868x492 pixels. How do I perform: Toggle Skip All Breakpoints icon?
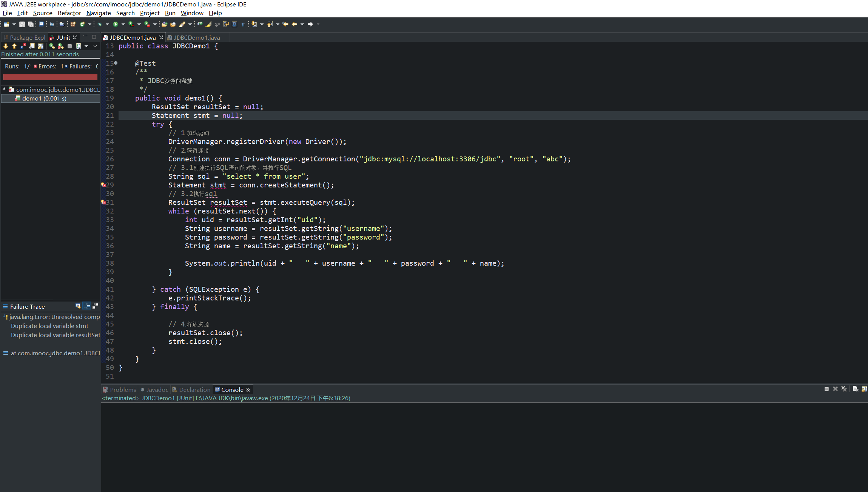(52, 24)
